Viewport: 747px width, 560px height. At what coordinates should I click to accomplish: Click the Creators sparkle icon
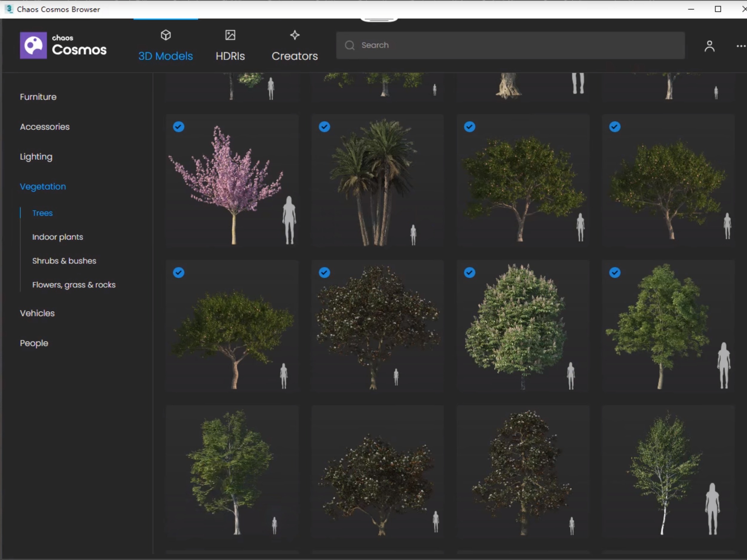[x=294, y=35]
